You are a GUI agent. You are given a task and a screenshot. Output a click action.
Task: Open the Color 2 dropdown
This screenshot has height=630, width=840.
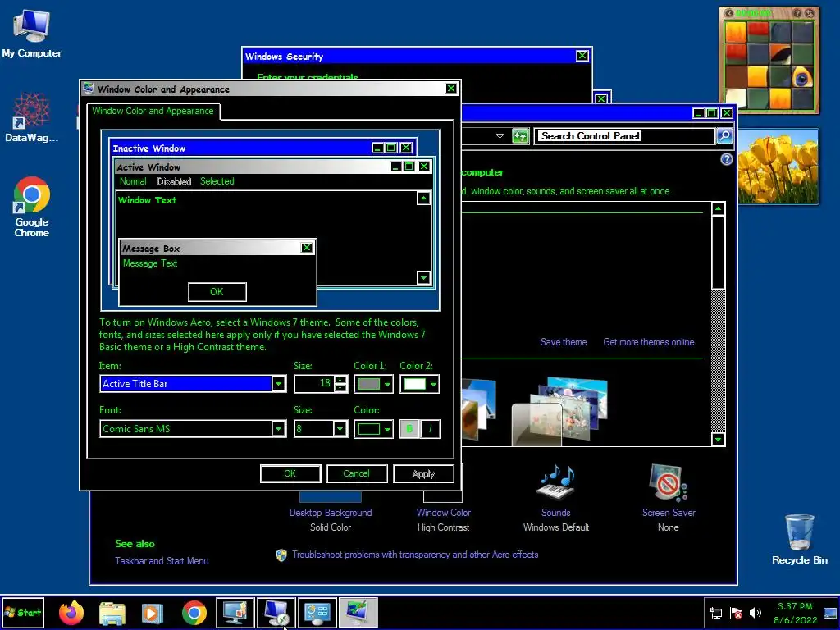tap(419, 384)
